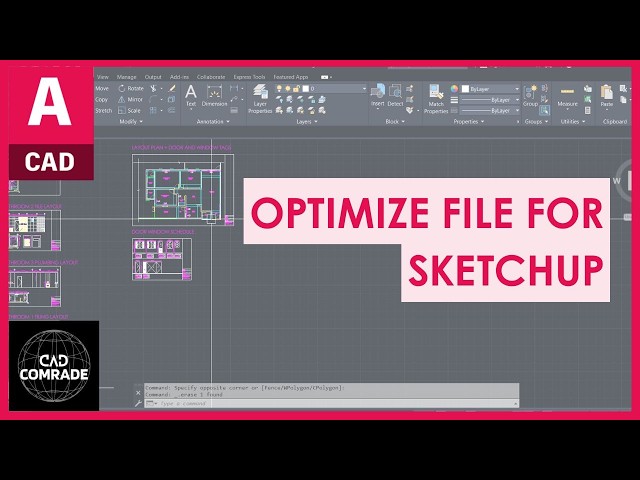Image resolution: width=640 pixels, height=480 pixels.
Task: Switch to the Express Tools tab
Action: (249, 77)
